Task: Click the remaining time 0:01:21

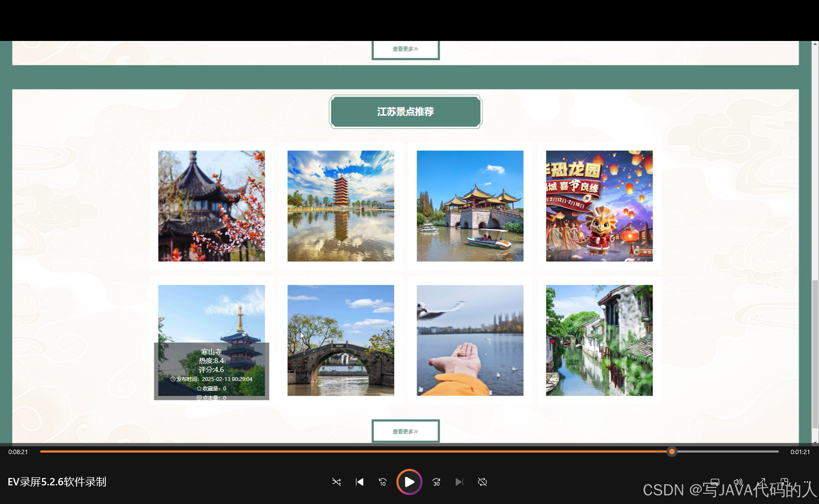Action: coord(800,452)
